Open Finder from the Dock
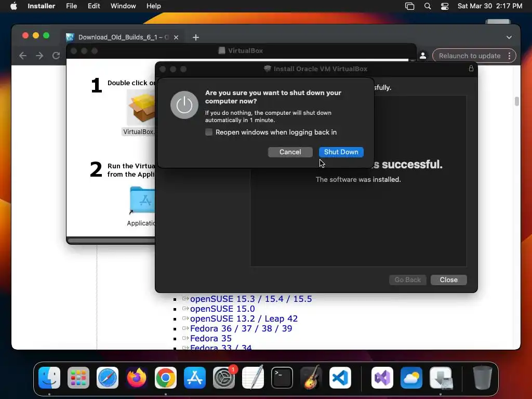This screenshot has height=399, width=532. point(49,378)
